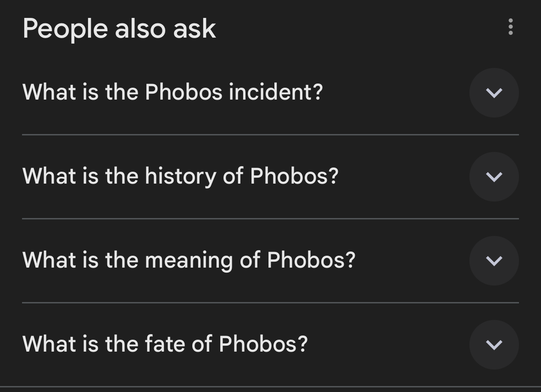Screen dimensions: 541x392
Task: Reveal the answer about Phobos meaning
Action: click(x=494, y=261)
